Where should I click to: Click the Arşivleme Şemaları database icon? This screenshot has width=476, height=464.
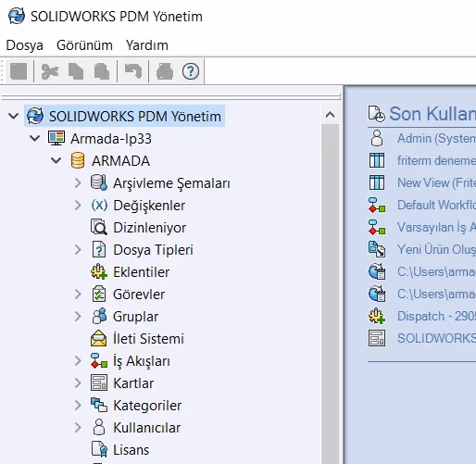99,182
